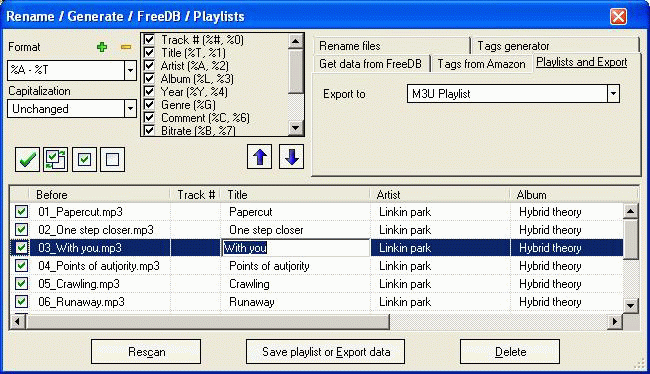Image resolution: width=650 pixels, height=374 pixels.
Task: Uncheck the 01_Papercut.mp3 row checkbox
Action: pyautogui.click(x=21, y=211)
